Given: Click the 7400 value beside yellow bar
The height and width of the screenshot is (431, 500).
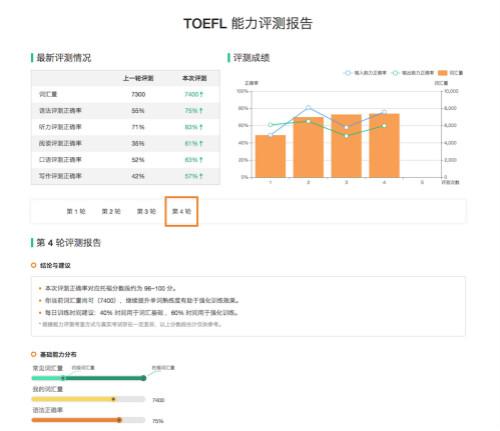Looking at the screenshot, I should [x=158, y=400].
